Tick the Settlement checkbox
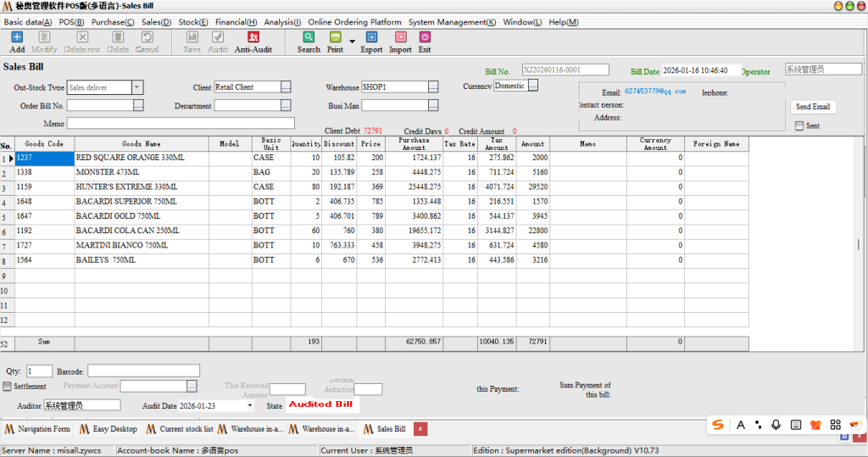 [8, 387]
